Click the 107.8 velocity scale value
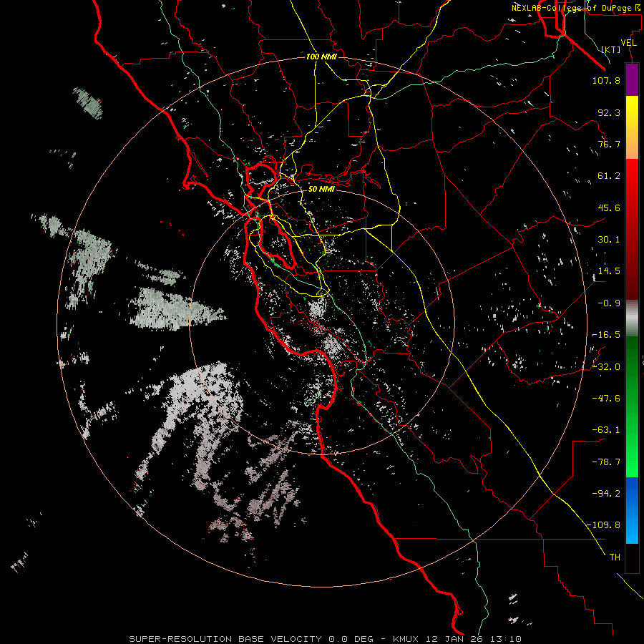Screen dimensions: 644x644 [x=606, y=80]
